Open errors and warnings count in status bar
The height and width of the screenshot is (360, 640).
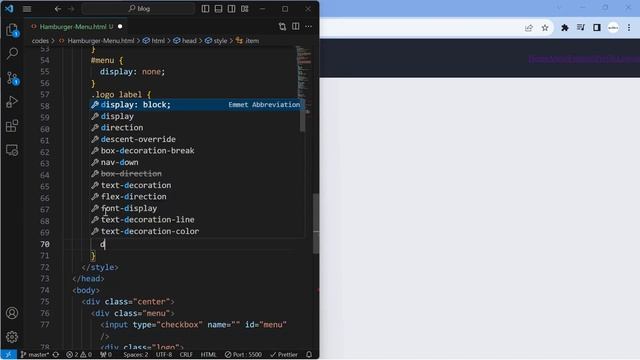pyautogui.click(x=79, y=354)
